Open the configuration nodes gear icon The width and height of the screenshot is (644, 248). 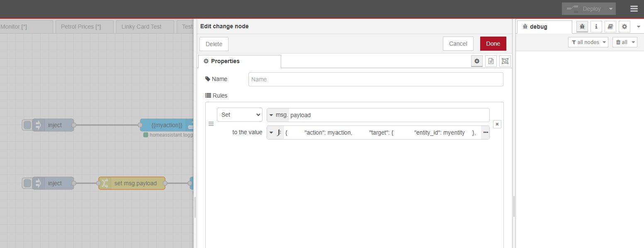pyautogui.click(x=625, y=27)
